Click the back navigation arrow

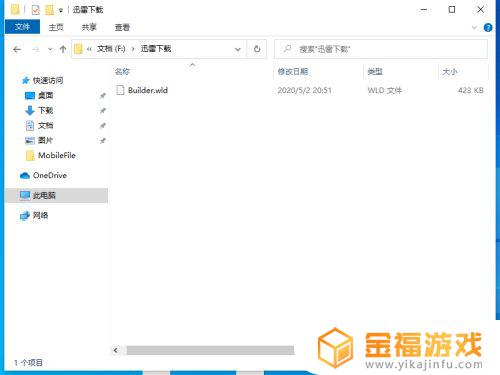pyautogui.click(x=17, y=50)
